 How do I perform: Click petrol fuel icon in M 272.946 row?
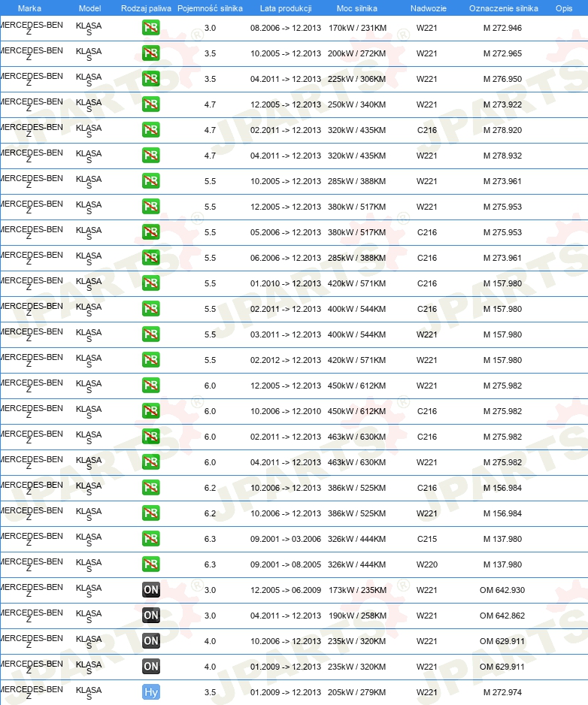[150, 28]
